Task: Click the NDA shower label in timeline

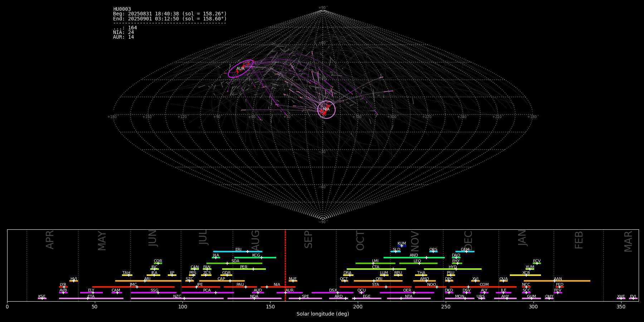Action: point(254,297)
